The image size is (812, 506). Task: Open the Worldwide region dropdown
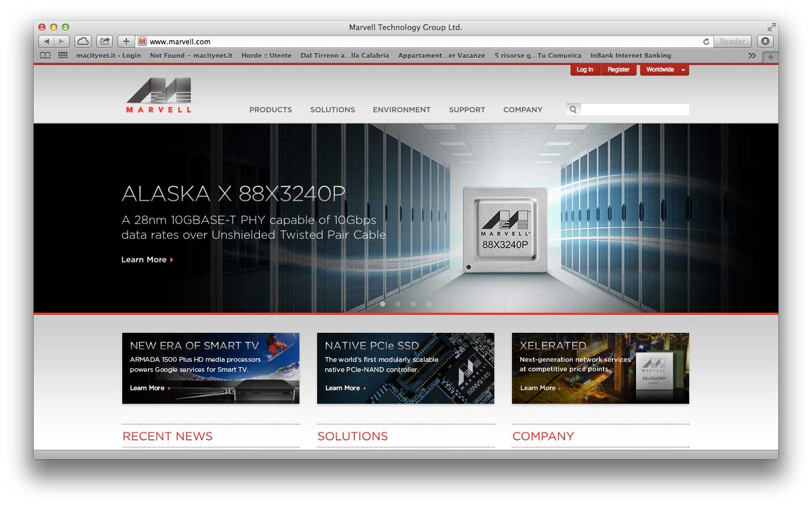664,70
